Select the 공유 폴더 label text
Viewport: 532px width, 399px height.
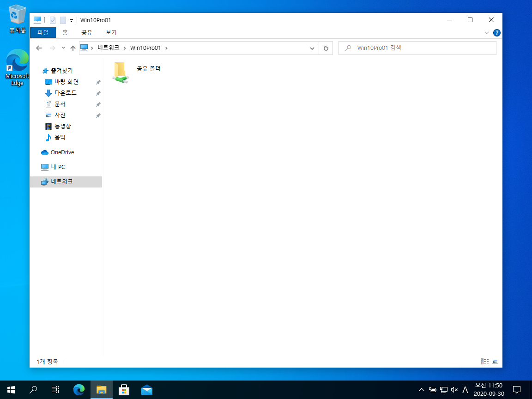(x=149, y=68)
